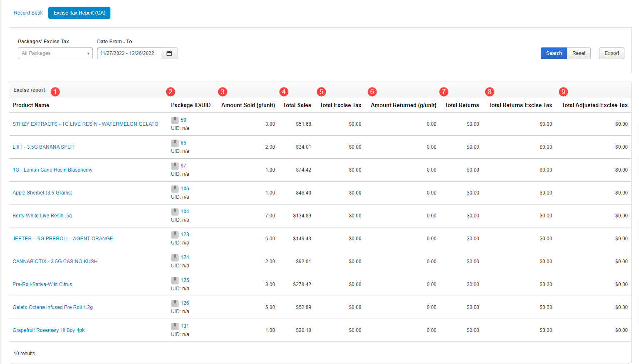Switch to the Record Book tab
The width and height of the screenshot is (639, 364).
click(x=28, y=13)
